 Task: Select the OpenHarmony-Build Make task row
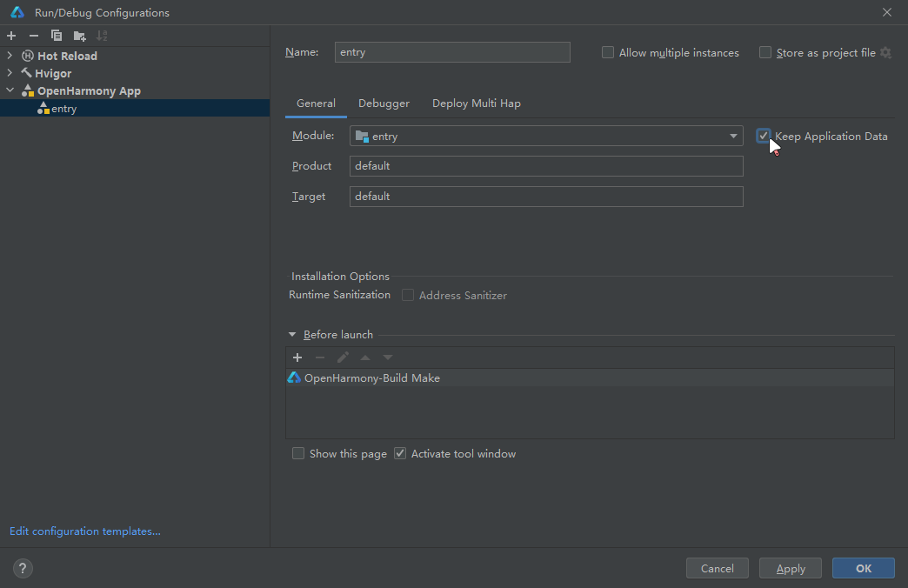tap(590, 378)
